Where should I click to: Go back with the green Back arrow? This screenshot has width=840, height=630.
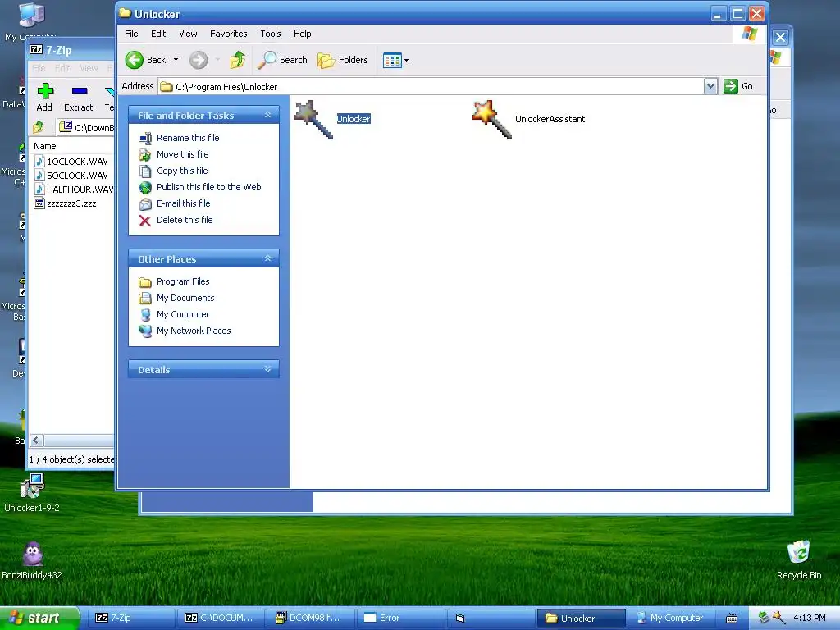tap(135, 60)
